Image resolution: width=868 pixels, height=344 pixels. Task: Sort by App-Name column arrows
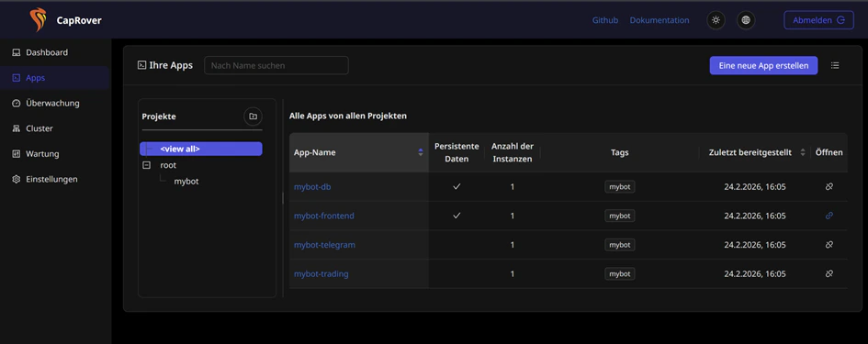(421, 152)
